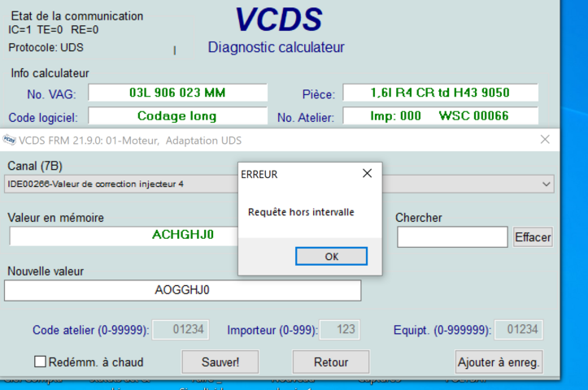Click the No. Atelier value WSC 00066
The height and width of the screenshot is (390, 588).
[x=440, y=115]
